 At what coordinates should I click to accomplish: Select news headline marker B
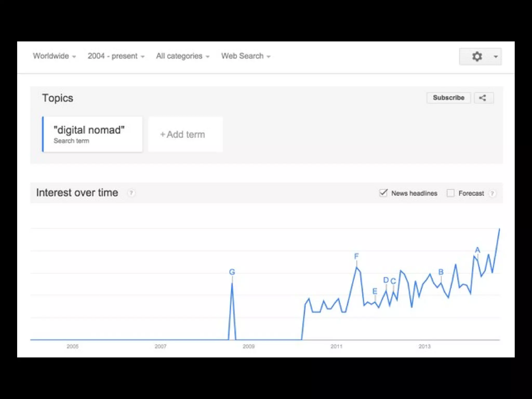441,272
